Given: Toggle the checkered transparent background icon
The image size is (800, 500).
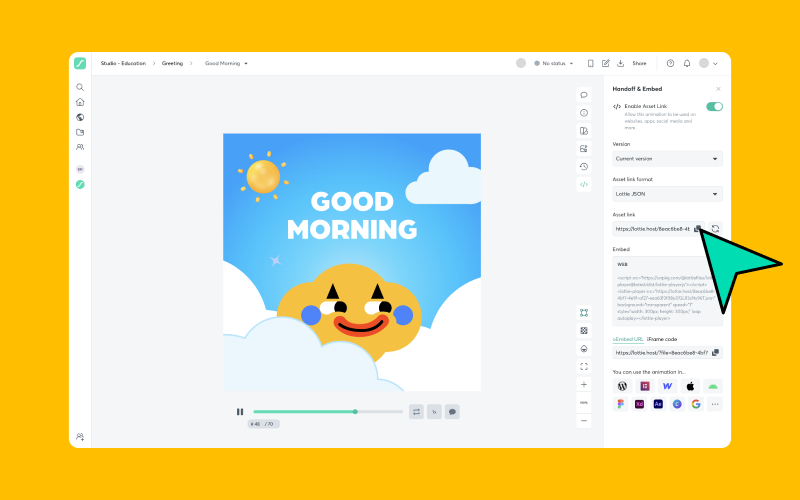Looking at the screenshot, I should [x=584, y=331].
